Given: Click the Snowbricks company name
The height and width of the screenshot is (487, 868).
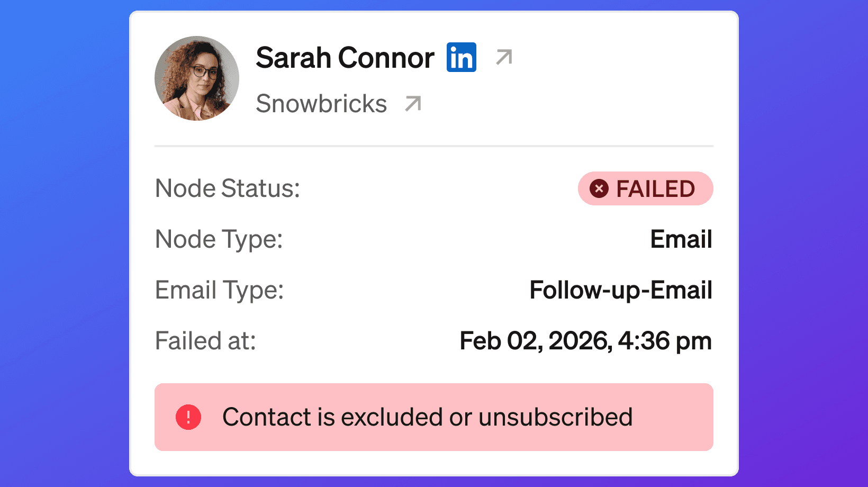Looking at the screenshot, I should click(321, 103).
